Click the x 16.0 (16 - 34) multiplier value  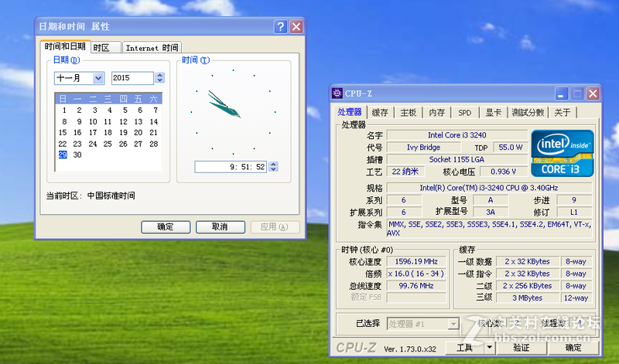click(416, 274)
